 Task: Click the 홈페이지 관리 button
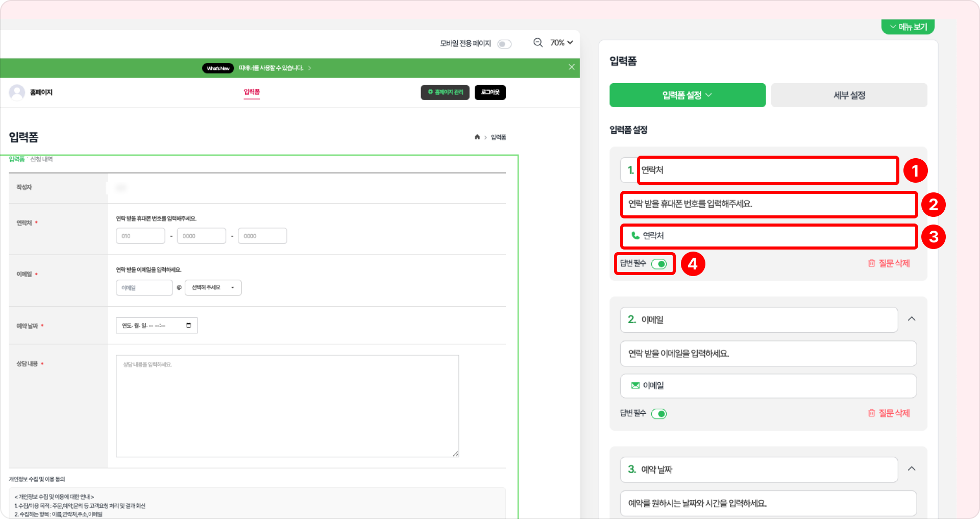(445, 92)
